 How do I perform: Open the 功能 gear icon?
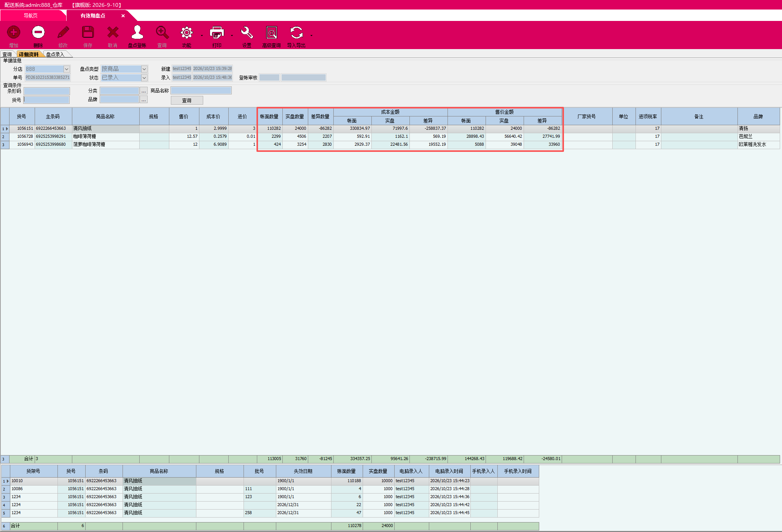tap(186, 32)
